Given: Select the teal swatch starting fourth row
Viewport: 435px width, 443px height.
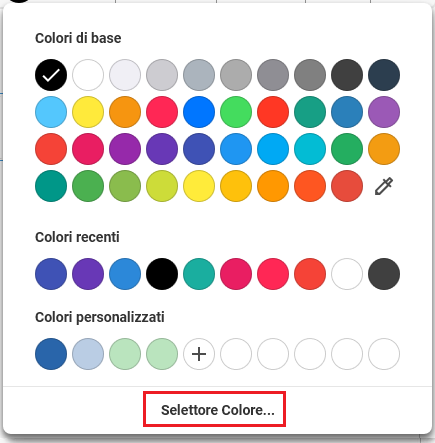Looking at the screenshot, I should [51, 186].
